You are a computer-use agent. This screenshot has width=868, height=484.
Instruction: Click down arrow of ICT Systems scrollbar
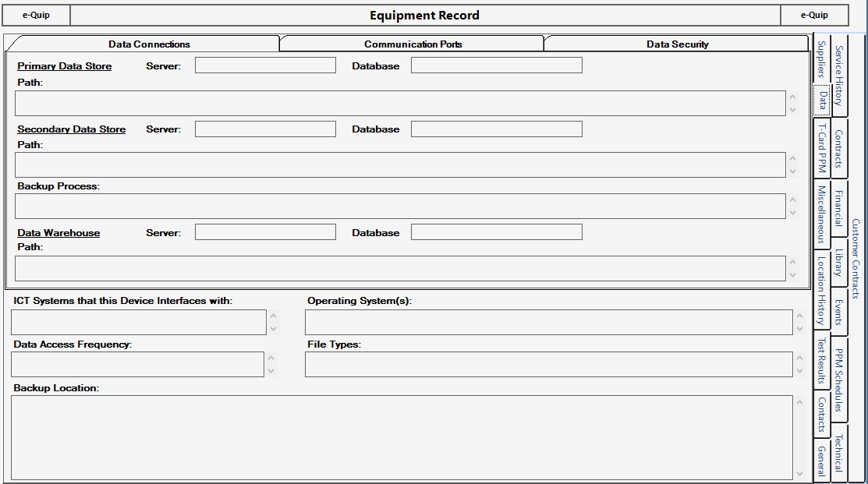[273, 329]
